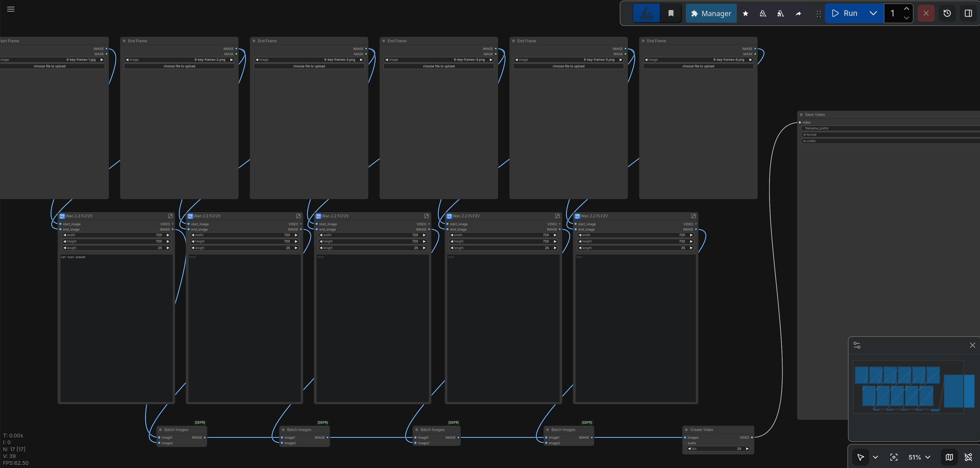
Task: Open minimap settings sliders icon
Action: click(x=857, y=345)
